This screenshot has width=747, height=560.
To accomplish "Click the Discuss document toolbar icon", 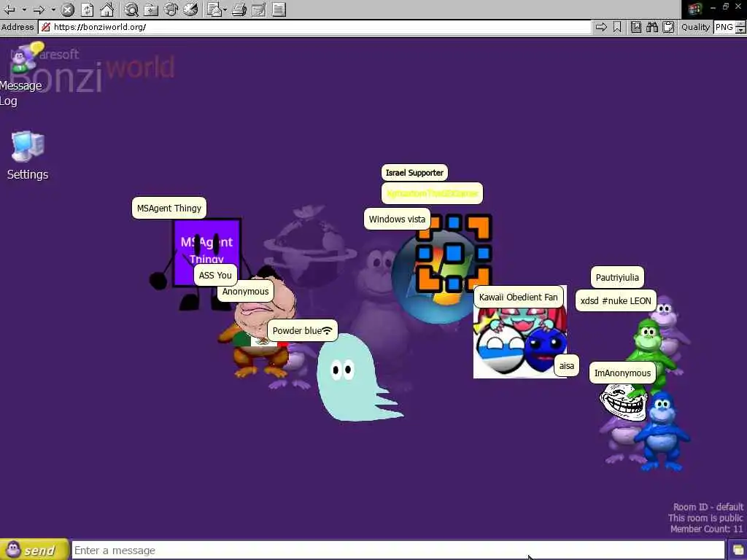I will pyautogui.click(x=279, y=9).
